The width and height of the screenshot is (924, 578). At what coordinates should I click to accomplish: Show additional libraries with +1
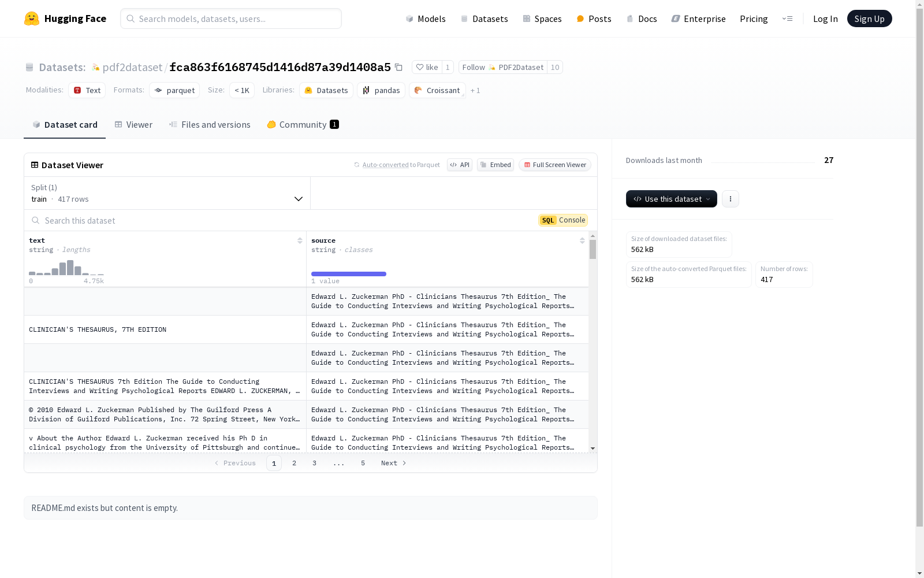(x=475, y=90)
